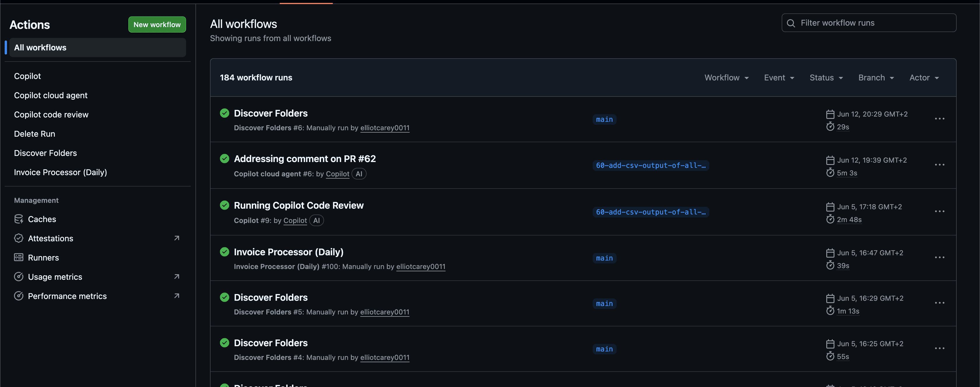The width and height of the screenshot is (980, 387).
Task: Click the calendar icon next to Jun 5, 16:47
Action: [830, 253]
